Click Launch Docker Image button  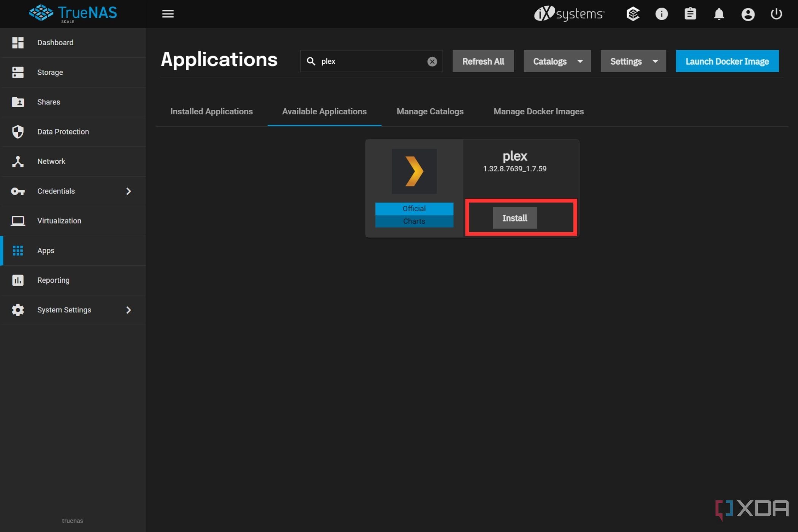[727, 61]
